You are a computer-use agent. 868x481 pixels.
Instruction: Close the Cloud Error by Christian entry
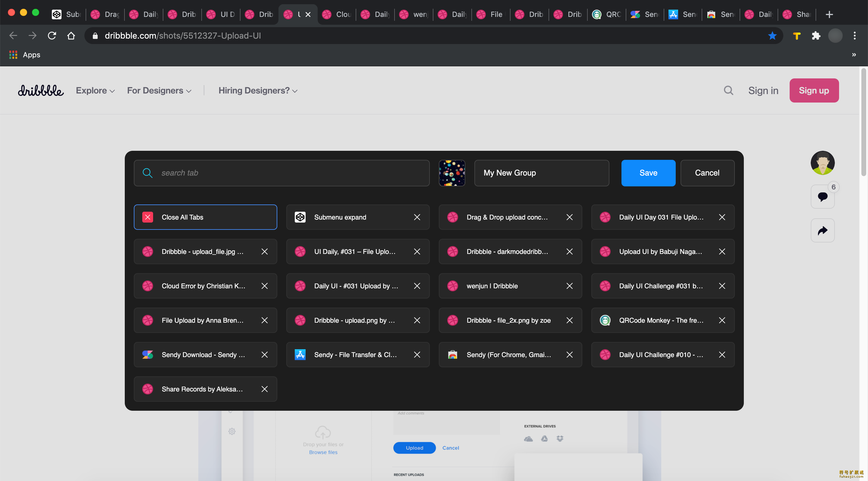[265, 286]
